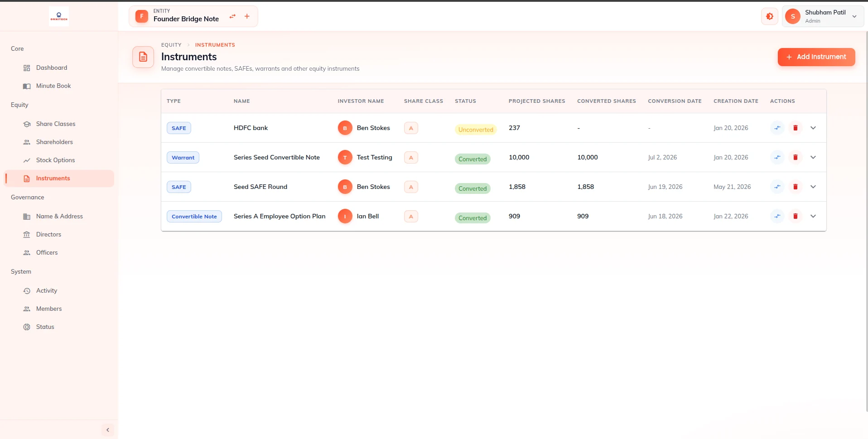
Task: Go to Share Classes page
Action: (x=59, y=124)
